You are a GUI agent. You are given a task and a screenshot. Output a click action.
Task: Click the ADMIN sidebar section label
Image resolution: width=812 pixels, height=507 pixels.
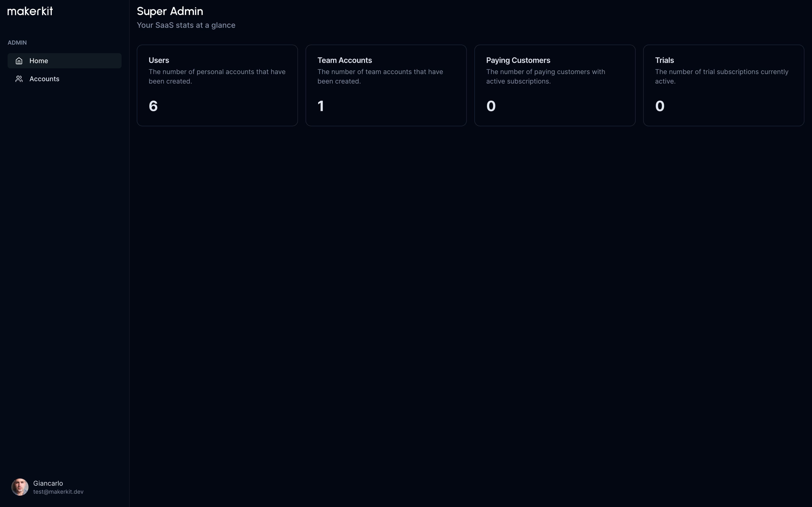17,42
